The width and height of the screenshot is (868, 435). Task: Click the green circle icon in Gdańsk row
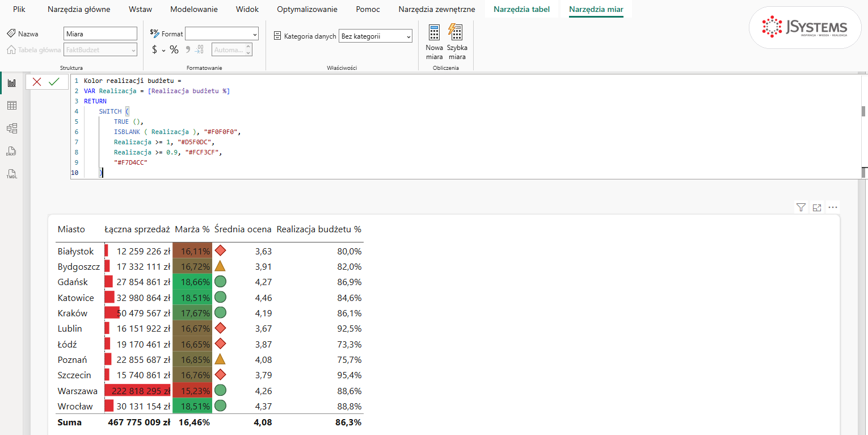(220, 281)
